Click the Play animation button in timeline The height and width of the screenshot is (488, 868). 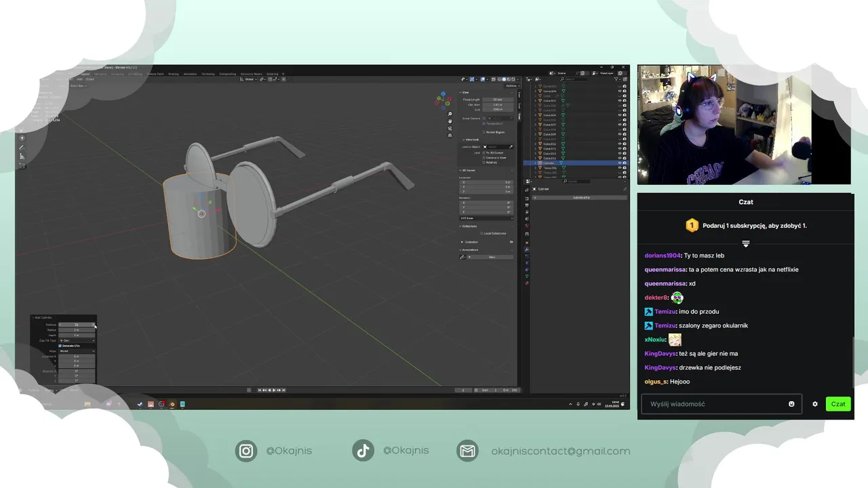(x=274, y=390)
